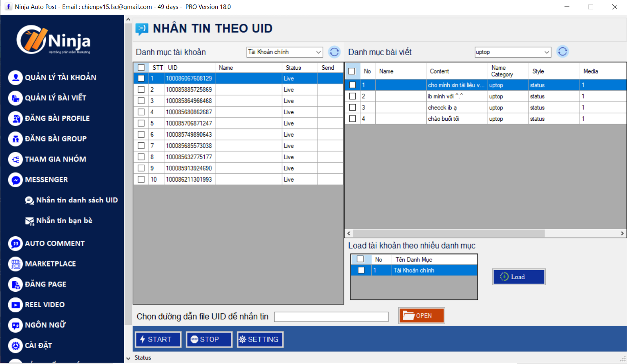
Task: Check the box for category 'Tài Khoản chính' row
Action: [361, 270]
